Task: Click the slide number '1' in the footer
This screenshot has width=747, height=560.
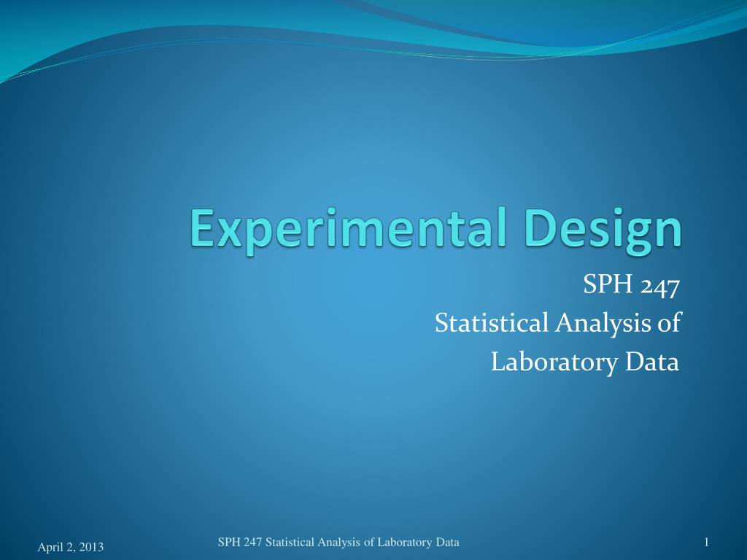Action: point(706,542)
